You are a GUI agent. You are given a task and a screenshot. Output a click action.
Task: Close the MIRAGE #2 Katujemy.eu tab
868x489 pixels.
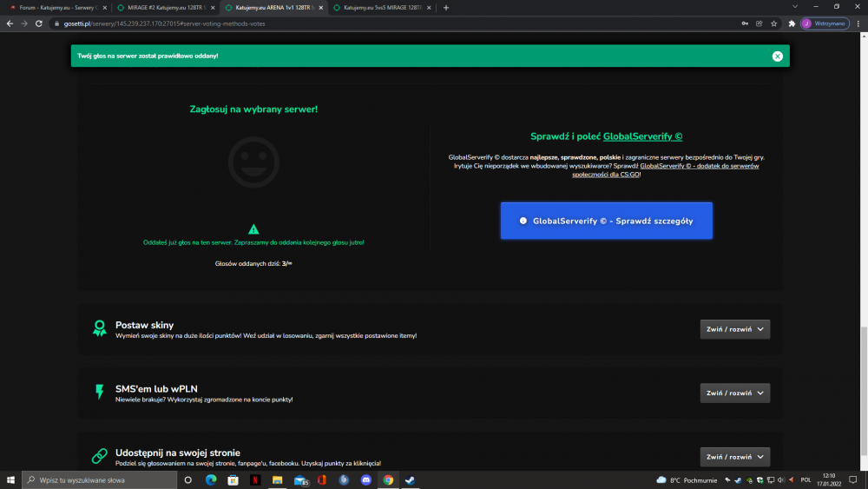point(213,8)
